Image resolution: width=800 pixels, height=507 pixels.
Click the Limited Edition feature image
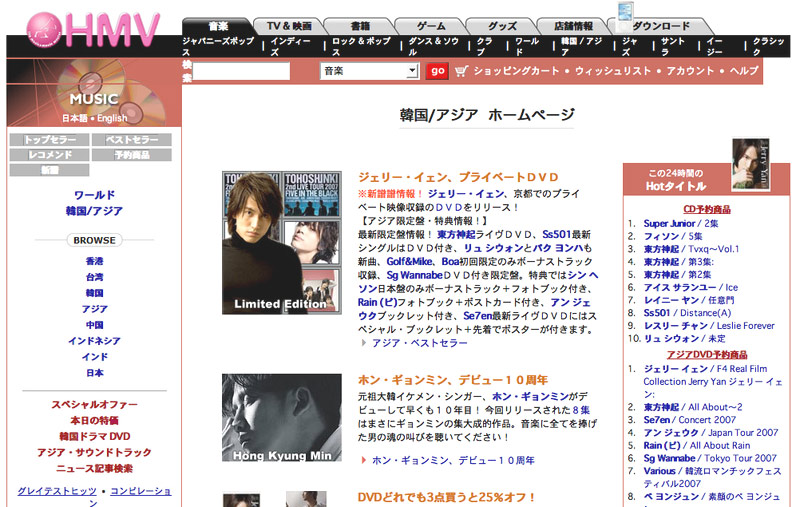point(282,243)
